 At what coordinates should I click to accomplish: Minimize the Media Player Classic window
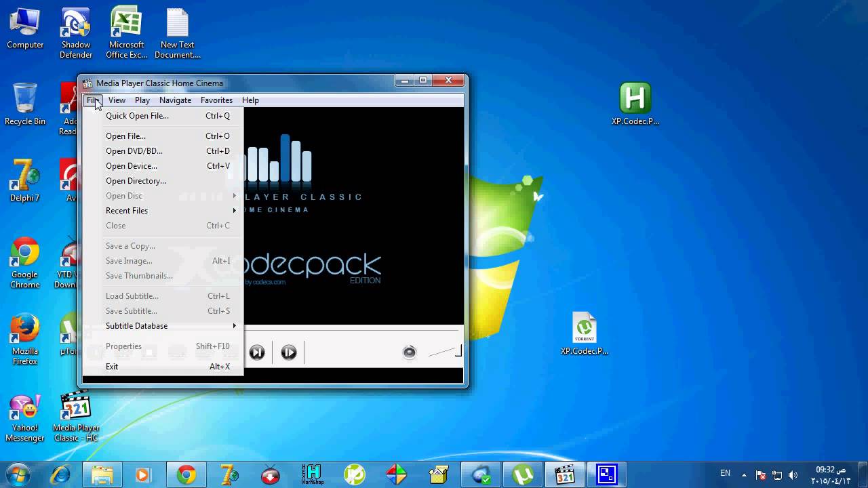tap(405, 81)
